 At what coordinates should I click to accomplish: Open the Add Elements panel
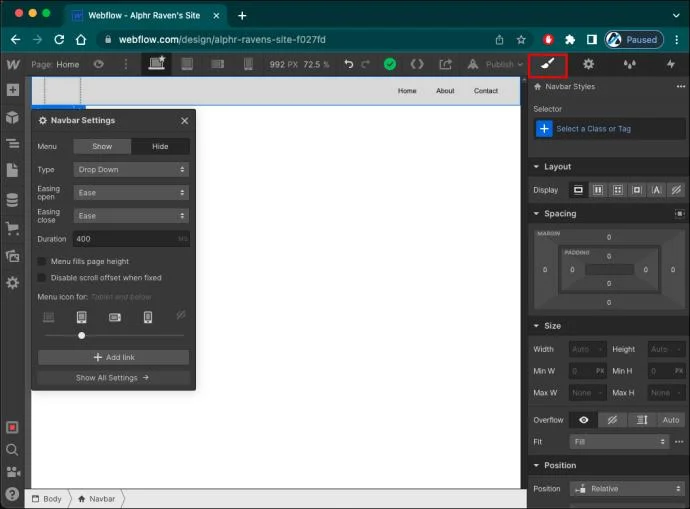(x=12, y=90)
